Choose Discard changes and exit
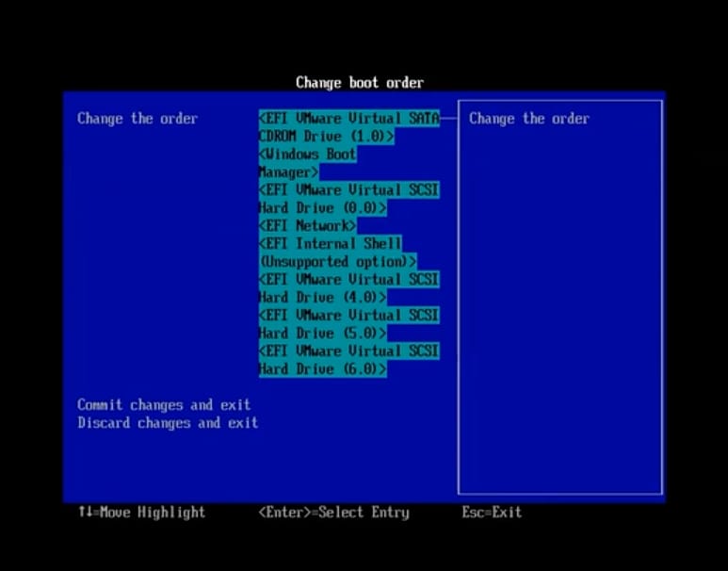The image size is (728, 571). [168, 423]
